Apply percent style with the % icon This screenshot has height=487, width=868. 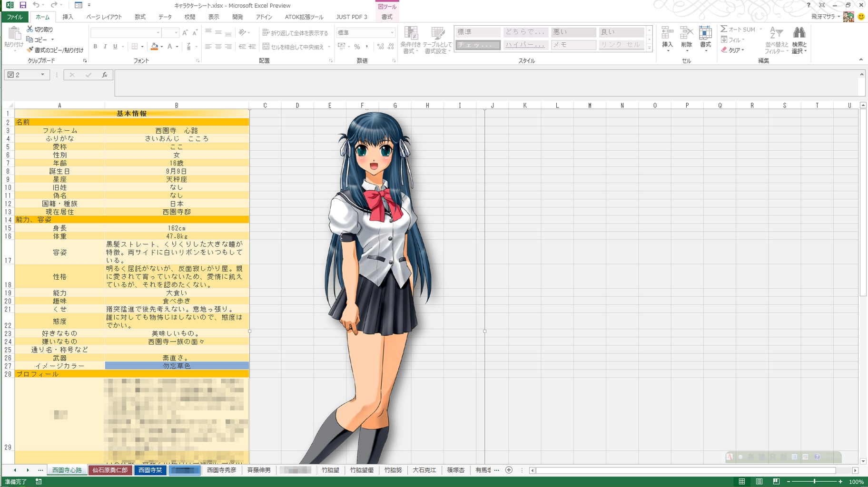pyautogui.click(x=357, y=47)
